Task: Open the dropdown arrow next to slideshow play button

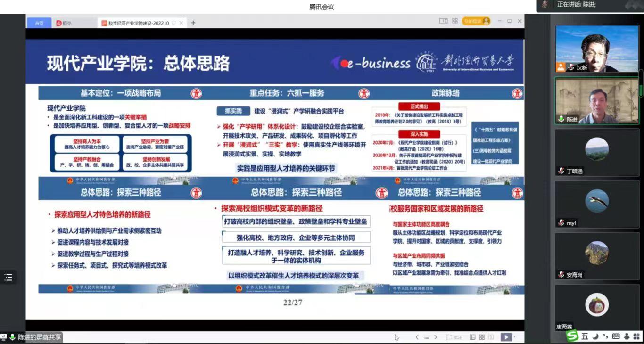Action: [x=514, y=337]
